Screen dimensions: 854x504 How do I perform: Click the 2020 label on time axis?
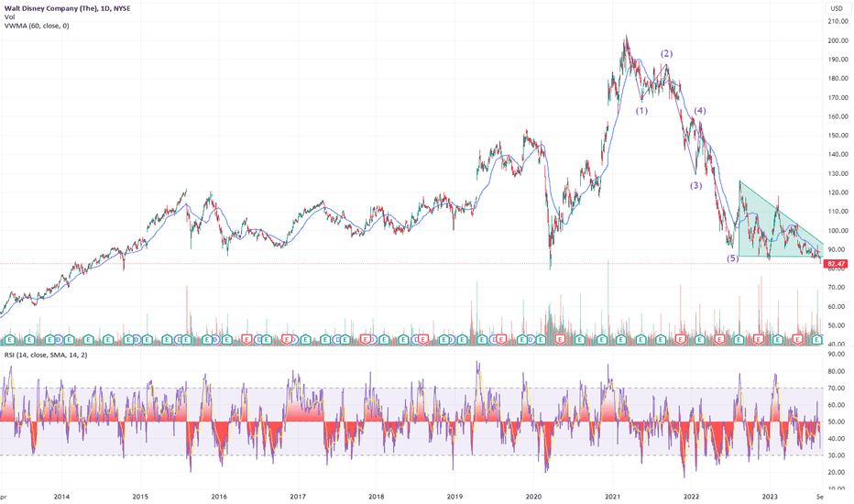coord(533,497)
